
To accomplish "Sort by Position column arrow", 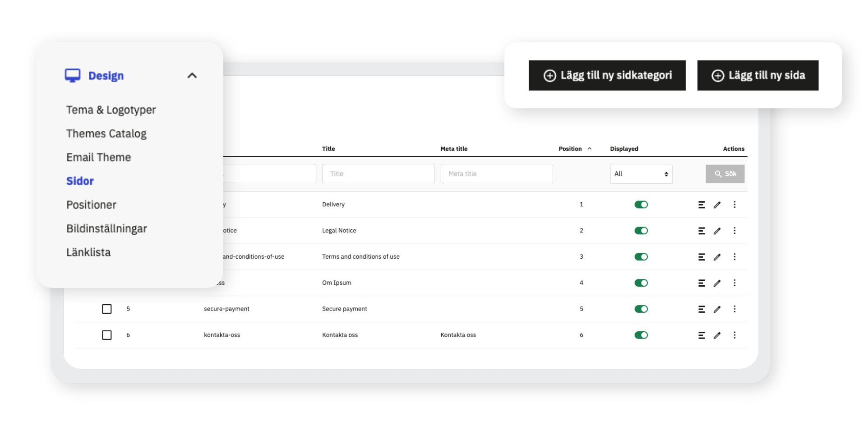I will coord(589,149).
